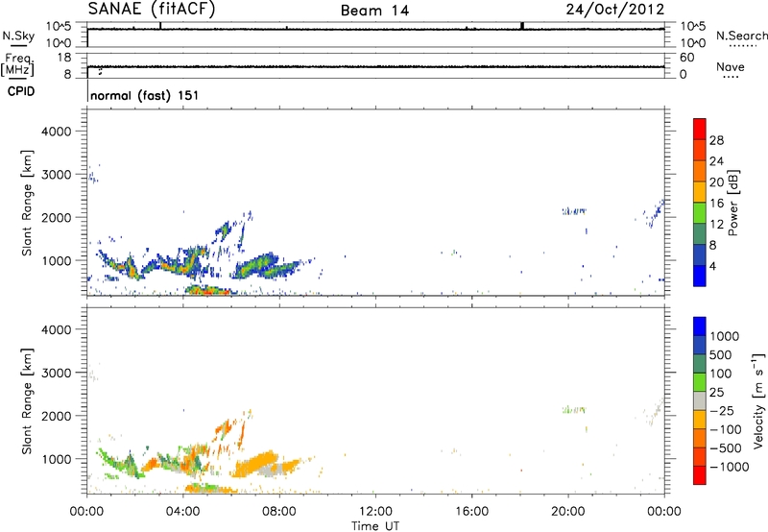The image size is (768, 532).
Task: Click the 20:00 time tick label
Action: (567, 512)
